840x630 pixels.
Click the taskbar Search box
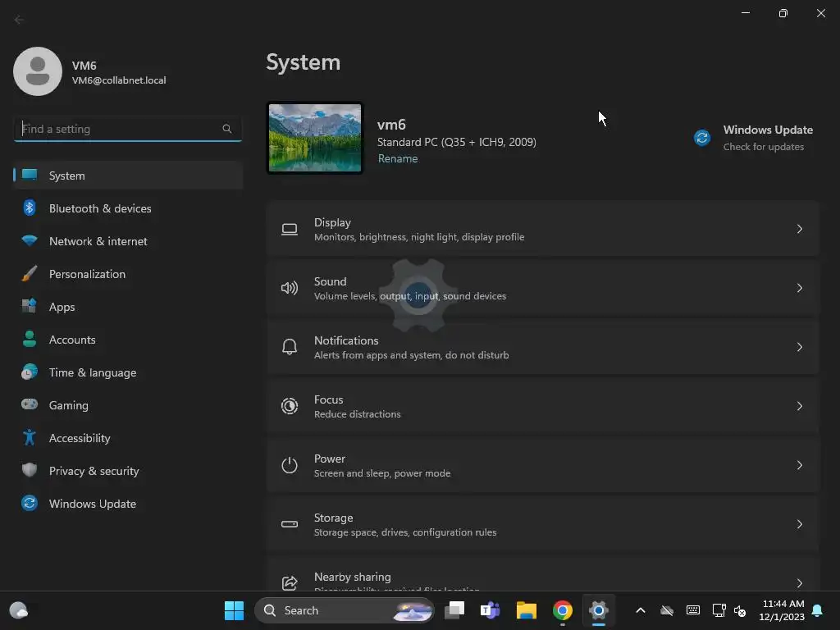pyautogui.click(x=345, y=610)
